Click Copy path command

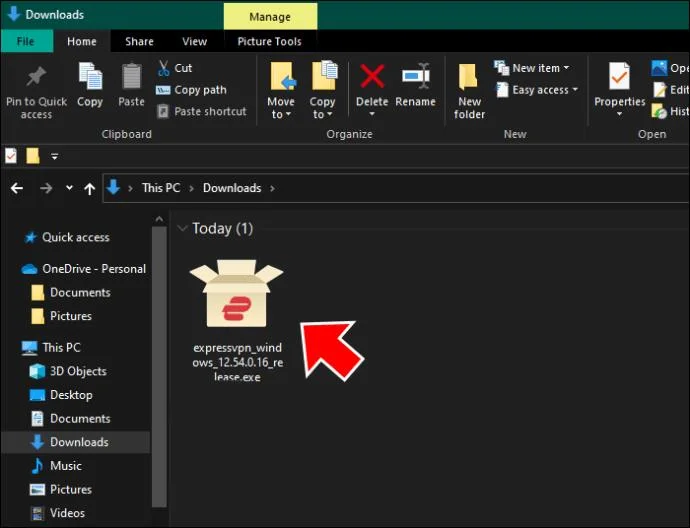191,90
